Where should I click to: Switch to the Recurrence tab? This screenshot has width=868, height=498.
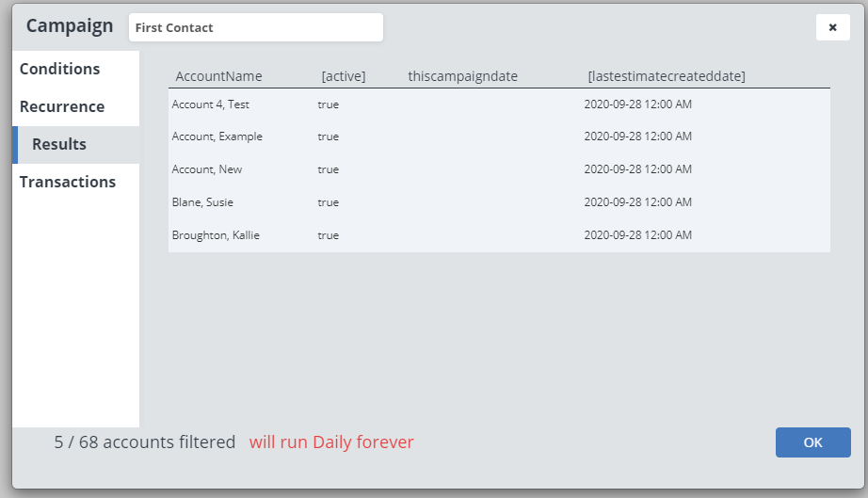62,106
